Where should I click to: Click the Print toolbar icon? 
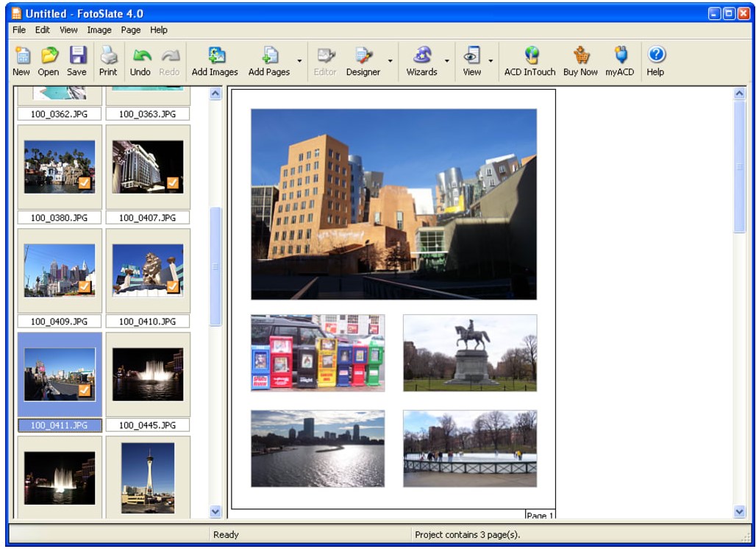(108, 61)
